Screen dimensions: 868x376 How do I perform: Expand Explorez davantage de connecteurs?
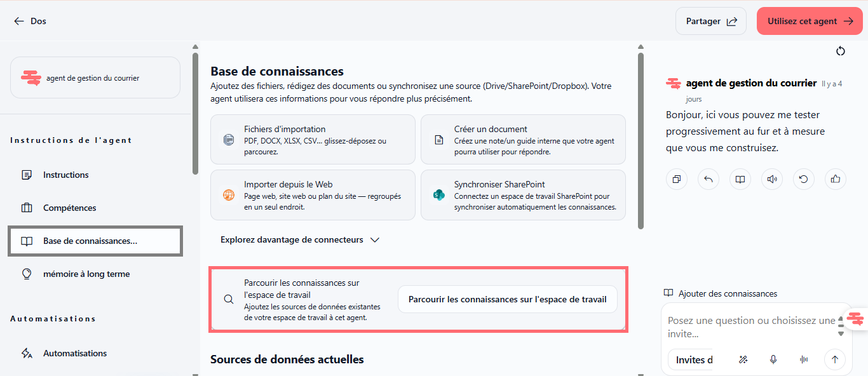[x=300, y=240]
